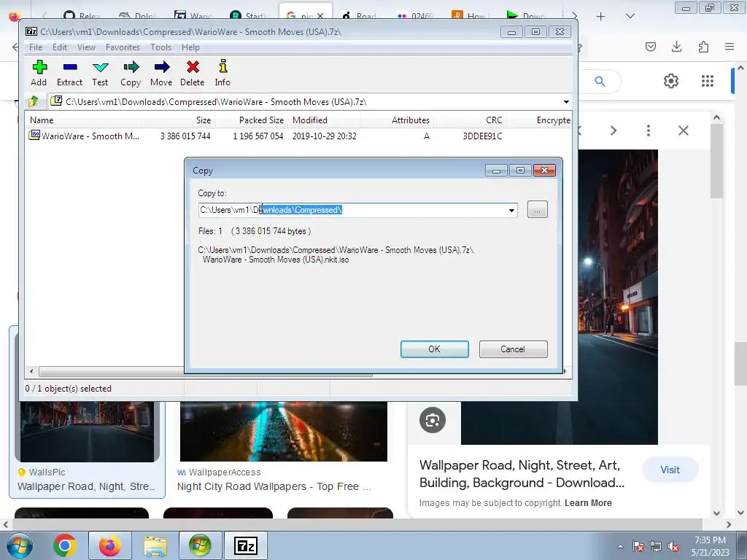Open the Tools menu

coord(160,47)
